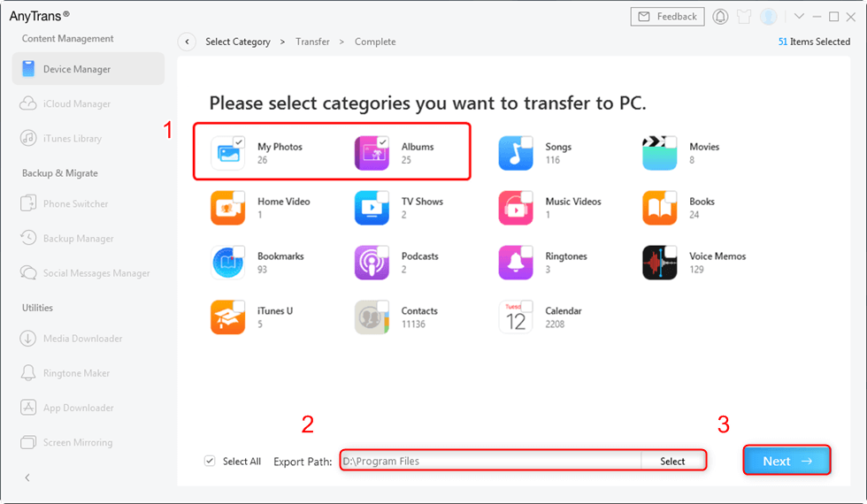Open Social Messages Manager in sidebar

point(88,273)
